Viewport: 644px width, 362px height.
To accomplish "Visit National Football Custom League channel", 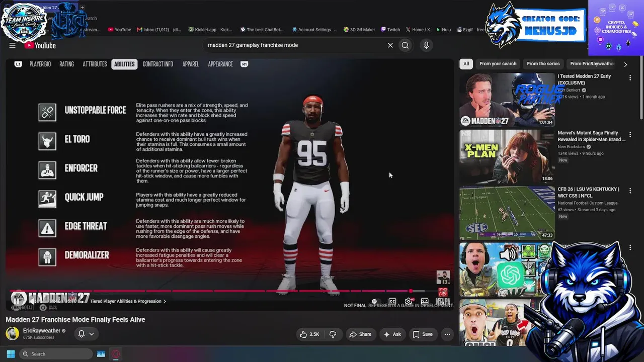I will coord(588,203).
